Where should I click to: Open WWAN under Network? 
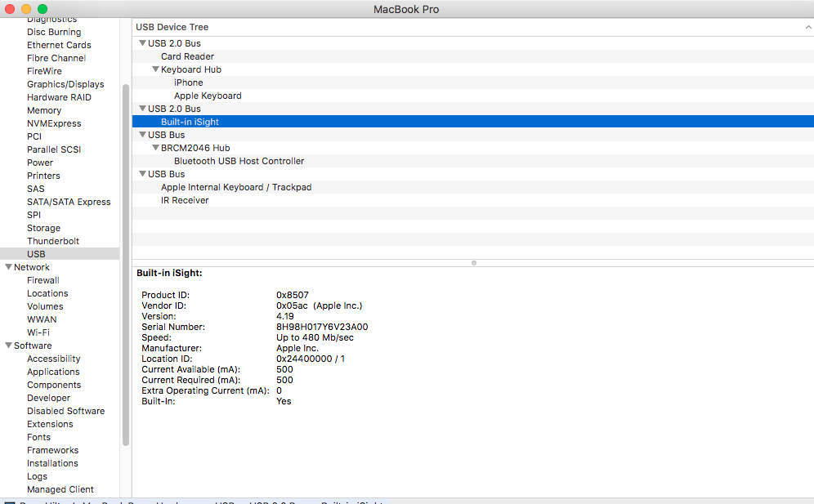(x=42, y=319)
